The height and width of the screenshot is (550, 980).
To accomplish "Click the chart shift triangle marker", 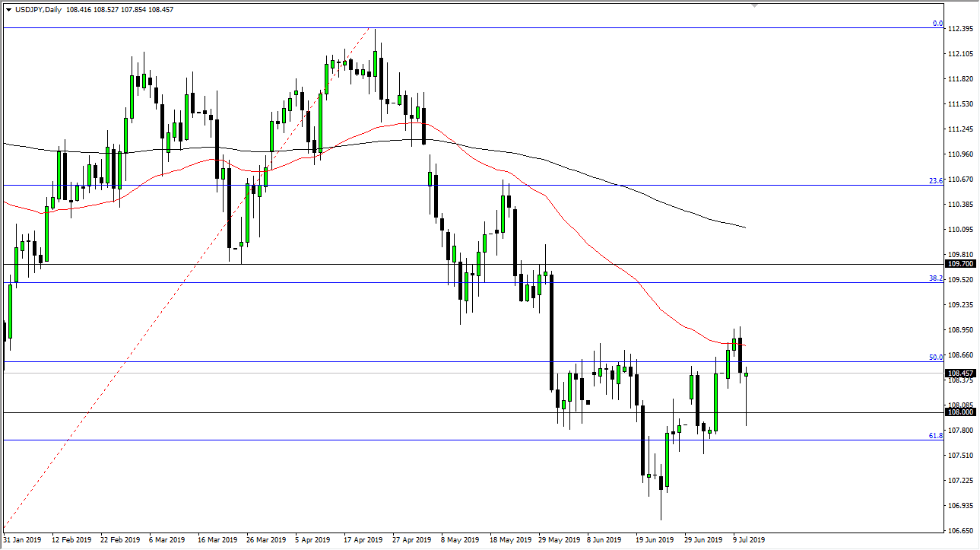I will pyautogui.click(x=754, y=5).
